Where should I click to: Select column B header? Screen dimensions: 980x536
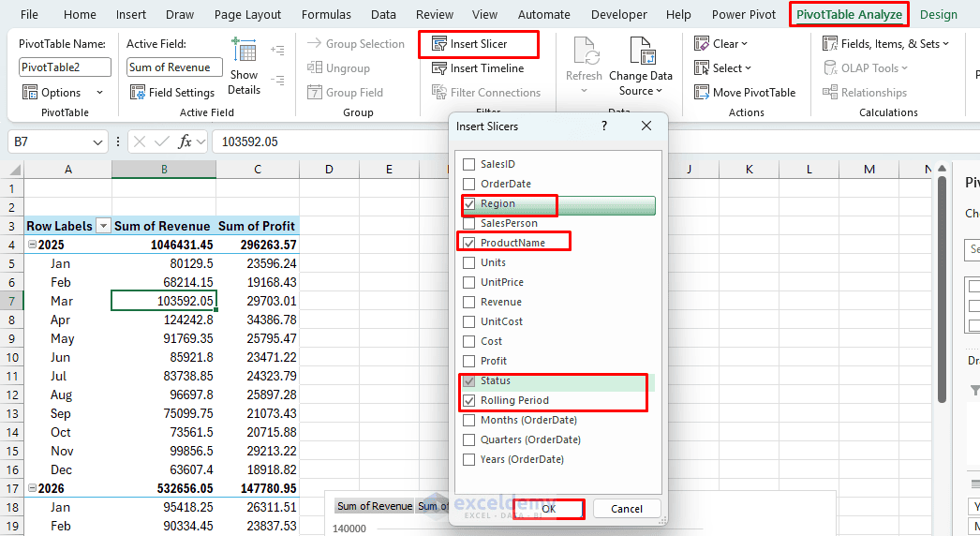point(164,170)
